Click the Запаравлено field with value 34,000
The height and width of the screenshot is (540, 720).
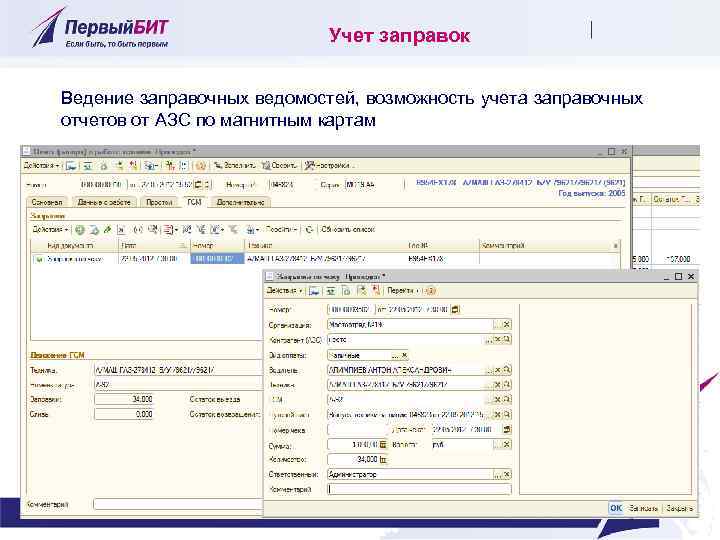(124, 399)
